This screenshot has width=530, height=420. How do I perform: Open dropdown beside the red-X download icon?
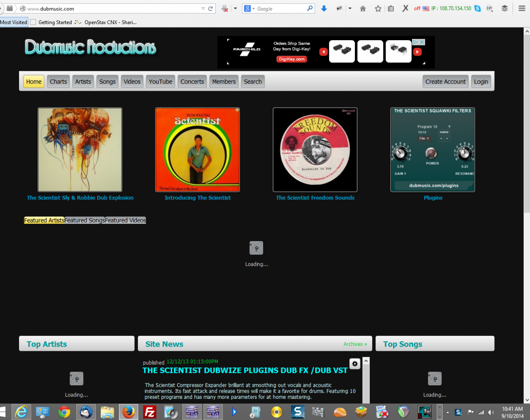coord(235,8)
